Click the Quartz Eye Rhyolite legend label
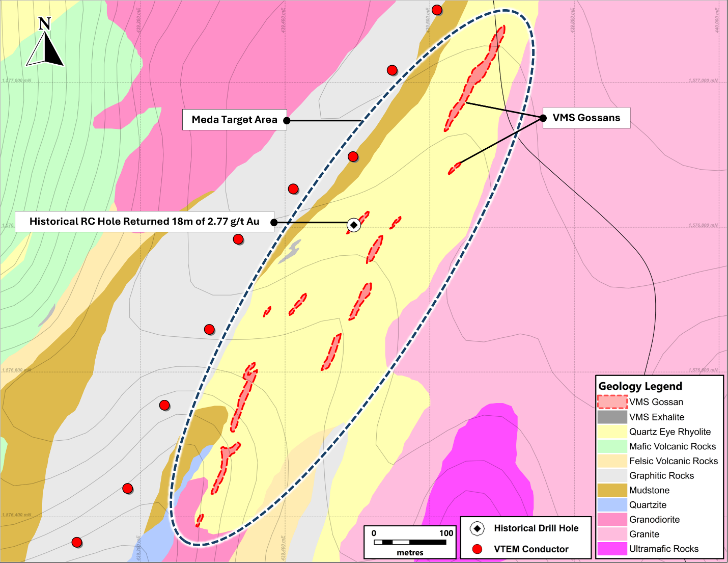The width and height of the screenshot is (728, 563). [x=670, y=432]
